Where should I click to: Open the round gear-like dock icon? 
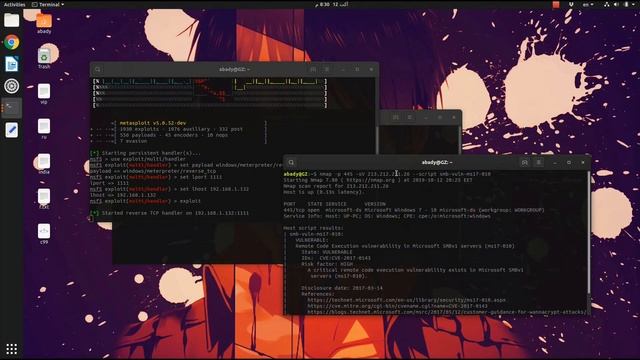11,86
